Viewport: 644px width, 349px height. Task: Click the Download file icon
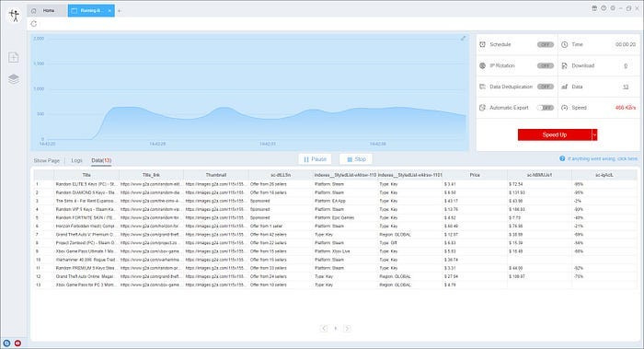pyautogui.click(x=564, y=65)
